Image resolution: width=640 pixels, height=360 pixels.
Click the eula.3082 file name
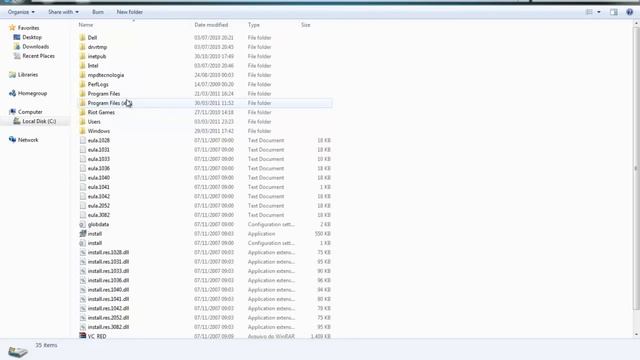click(99, 215)
